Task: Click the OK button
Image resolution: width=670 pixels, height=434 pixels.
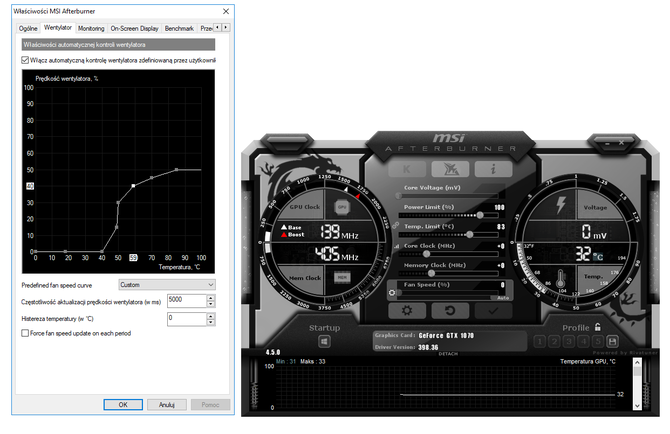Action: point(123,404)
